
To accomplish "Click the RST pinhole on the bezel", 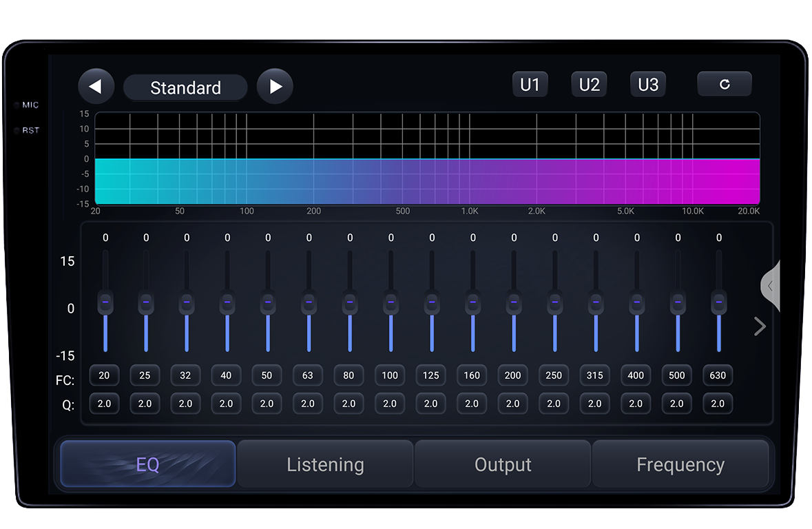I will [17, 130].
